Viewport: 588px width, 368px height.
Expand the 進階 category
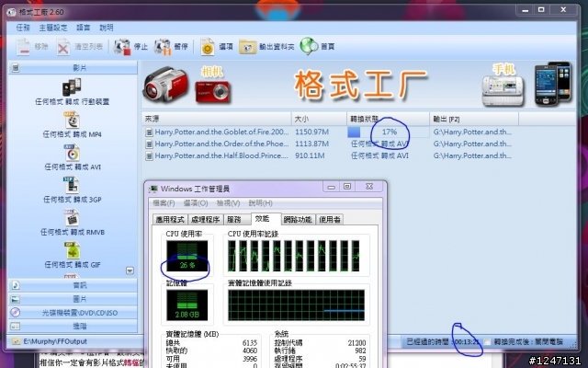coord(73,326)
